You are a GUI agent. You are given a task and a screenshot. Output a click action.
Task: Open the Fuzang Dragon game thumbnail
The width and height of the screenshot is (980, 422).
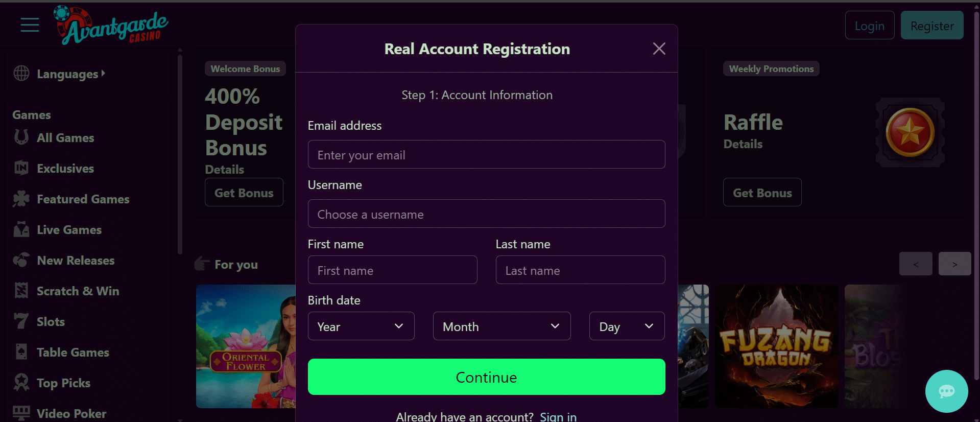pos(776,346)
